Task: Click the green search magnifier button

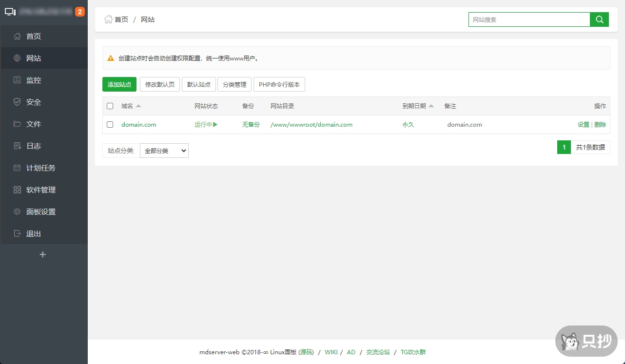Action: click(x=599, y=19)
